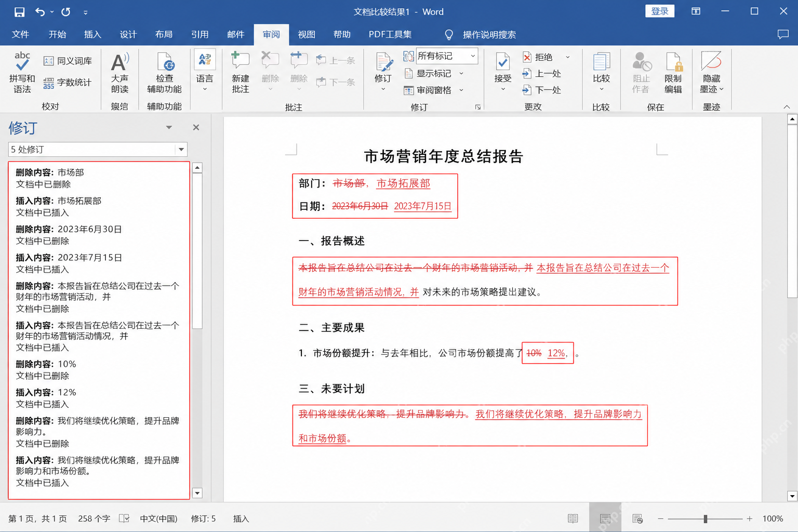Open the comments pane icon at top right

pyautogui.click(x=783, y=34)
